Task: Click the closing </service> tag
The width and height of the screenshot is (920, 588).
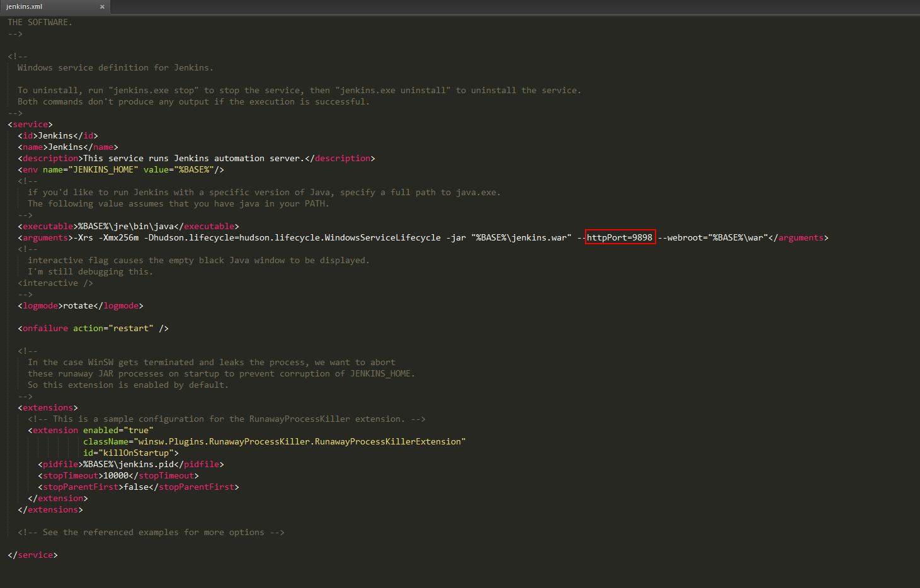Action: 33,555
